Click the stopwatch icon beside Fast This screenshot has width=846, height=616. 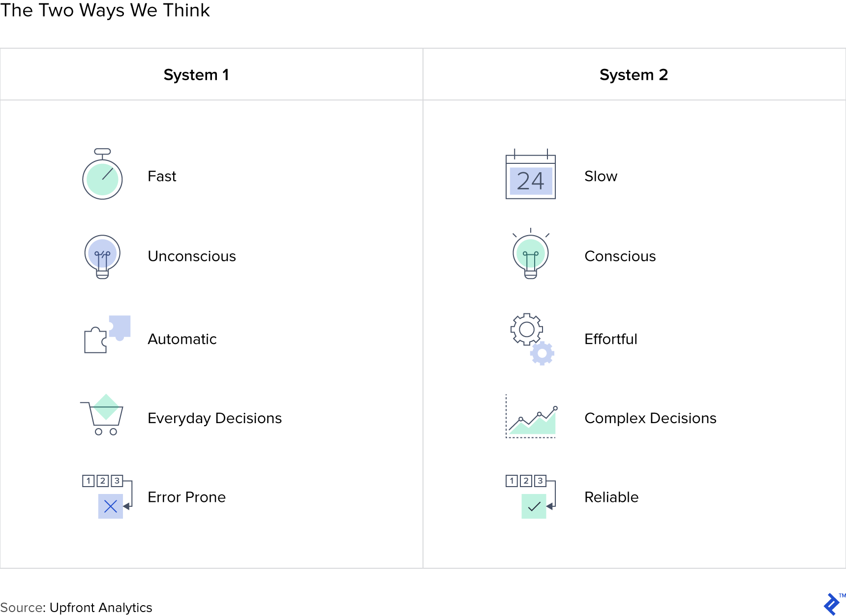[x=102, y=174]
